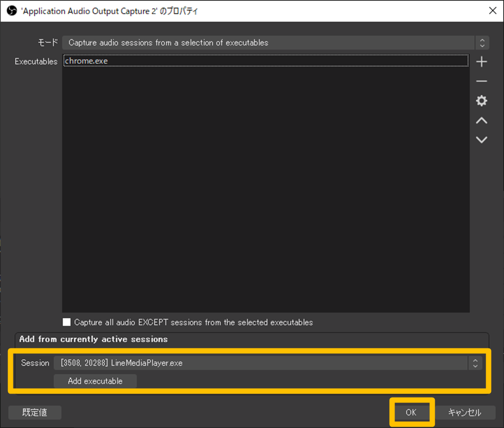
Task: Move chrome.exe down with the down-chevron icon
Action: click(482, 140)
